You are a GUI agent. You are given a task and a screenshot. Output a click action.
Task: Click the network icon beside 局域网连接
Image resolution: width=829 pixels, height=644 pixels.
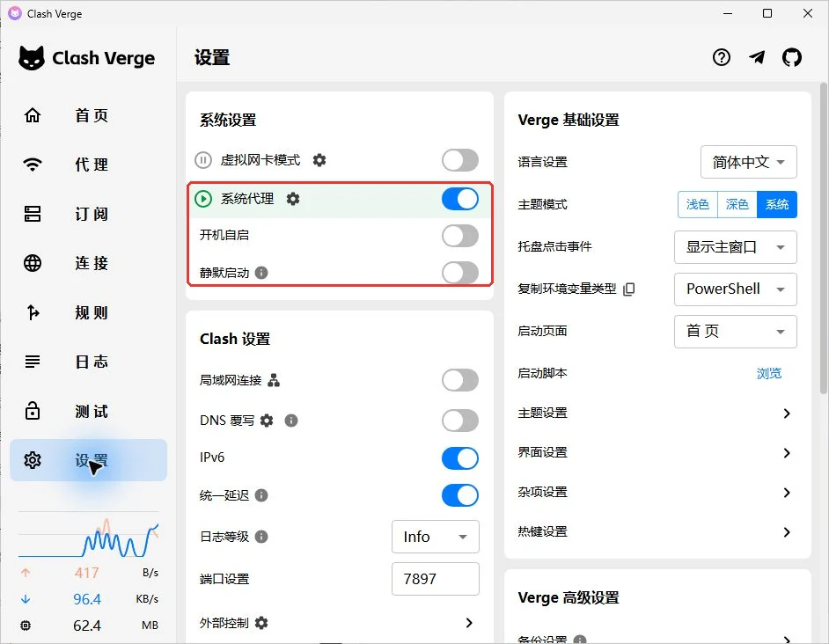click(x=274, y=380)
